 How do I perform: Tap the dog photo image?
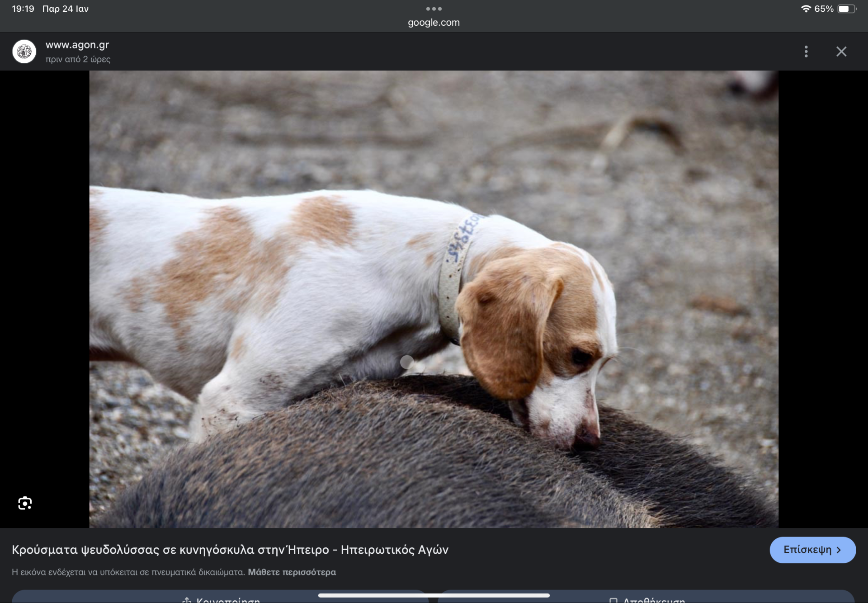(x=434, y=299)
